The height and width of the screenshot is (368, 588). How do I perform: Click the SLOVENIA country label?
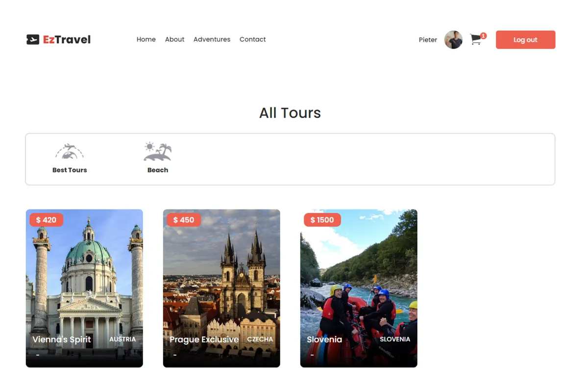tap(395, 339)
